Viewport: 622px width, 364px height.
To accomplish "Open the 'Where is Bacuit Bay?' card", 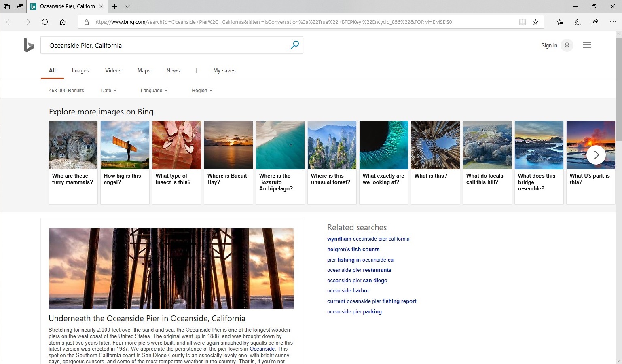I will 228,162.
